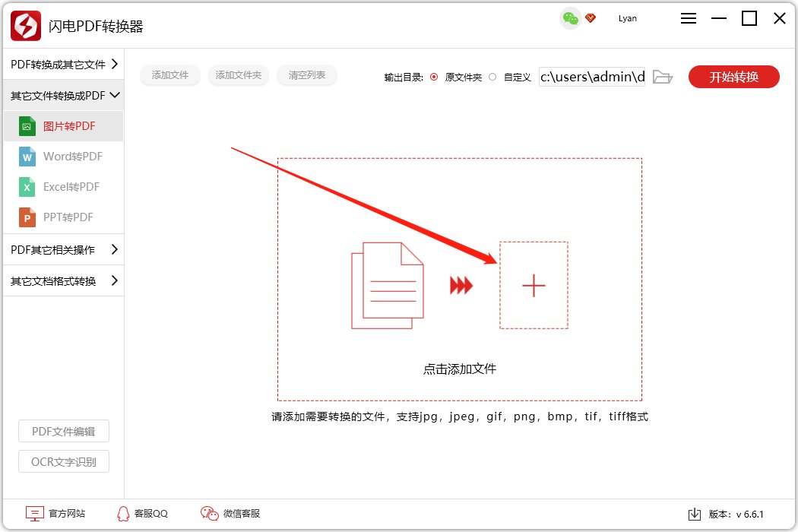Open the hamburger menu
Screen dimensions: 798x532
(x=688, y=17)
